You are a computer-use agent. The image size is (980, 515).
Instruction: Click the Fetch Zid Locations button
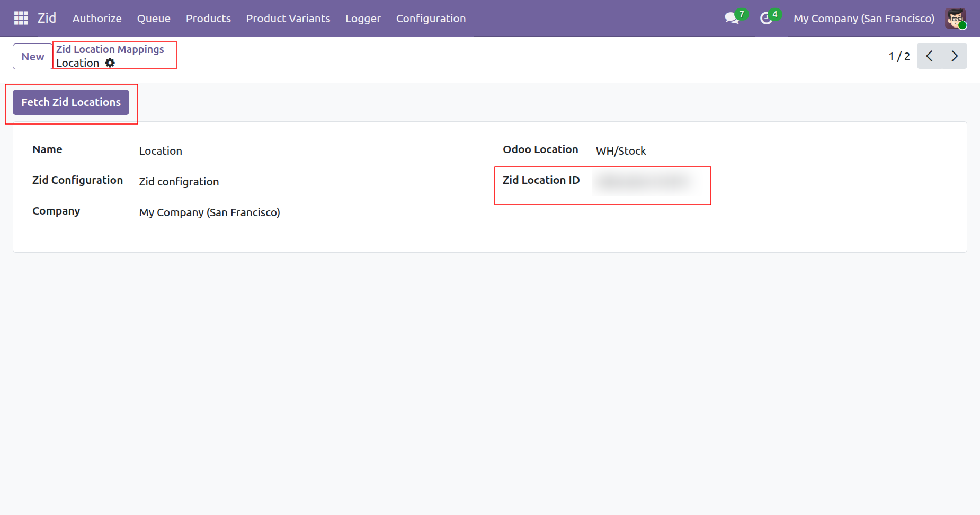pyautogui.click(x=71, y=102)
